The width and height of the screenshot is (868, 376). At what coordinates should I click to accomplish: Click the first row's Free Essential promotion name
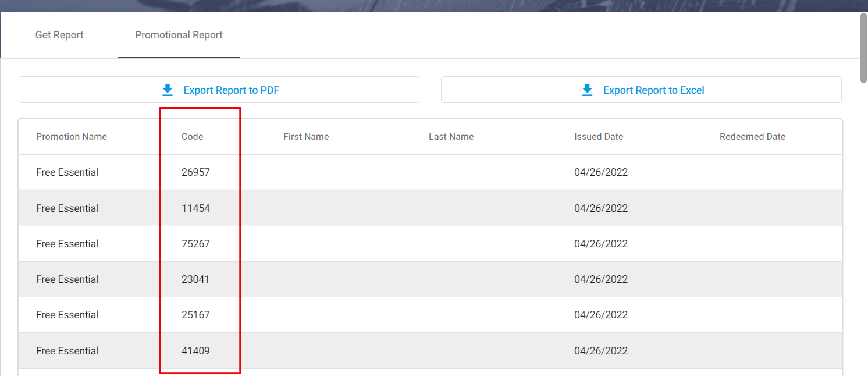click(67, 172)
